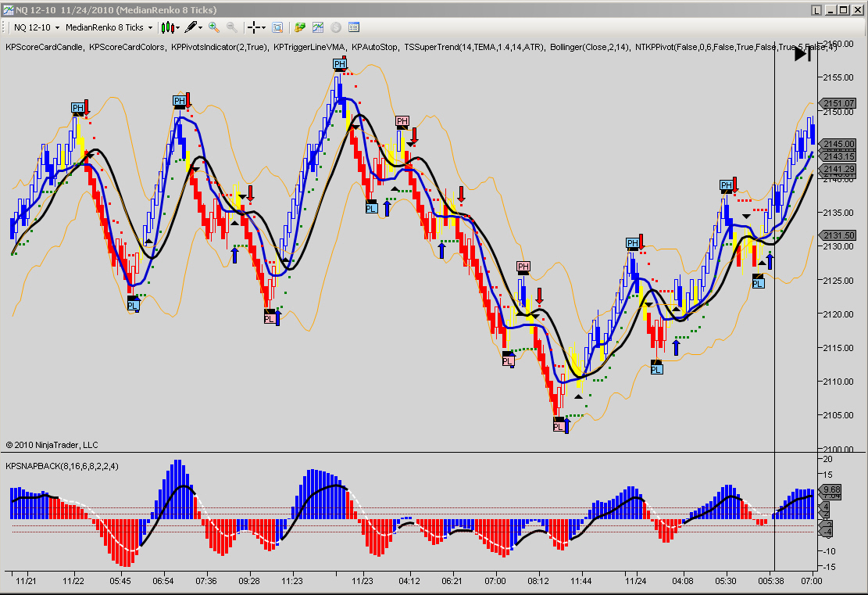This screenshot has width=868, height=595.
Task: Click the PL marker below the 005:38 vertical line
Action: [x=758, y=284]
